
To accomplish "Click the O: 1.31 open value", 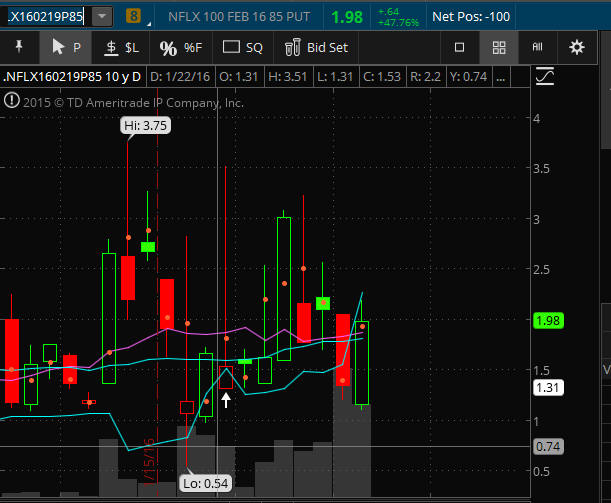I will coord(239,77).
